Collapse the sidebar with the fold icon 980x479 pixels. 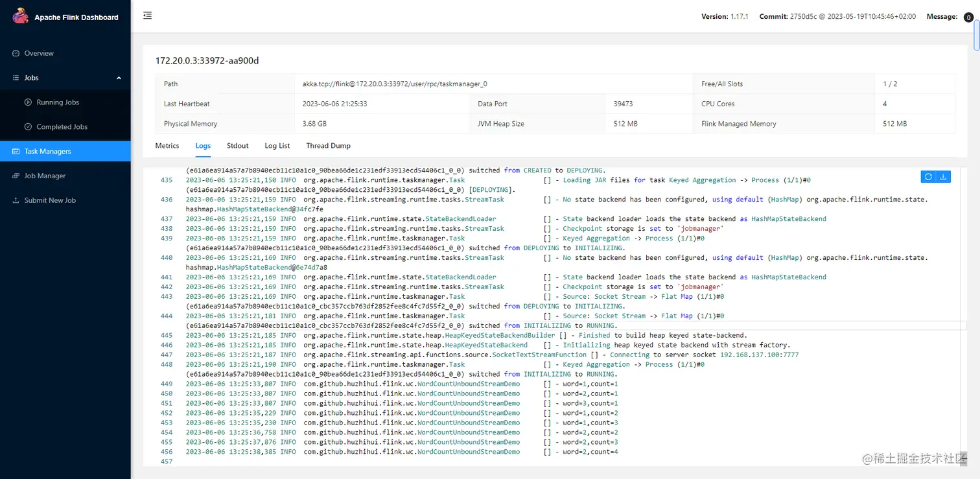pos(148,16)
